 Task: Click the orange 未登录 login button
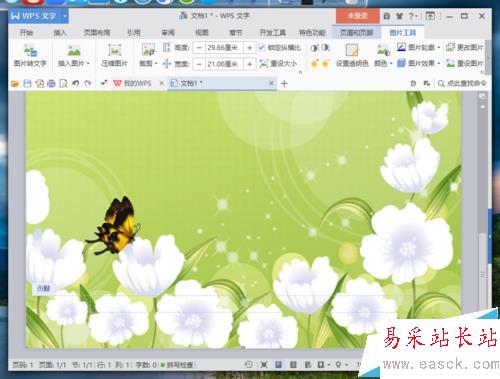tap(358, 16)
